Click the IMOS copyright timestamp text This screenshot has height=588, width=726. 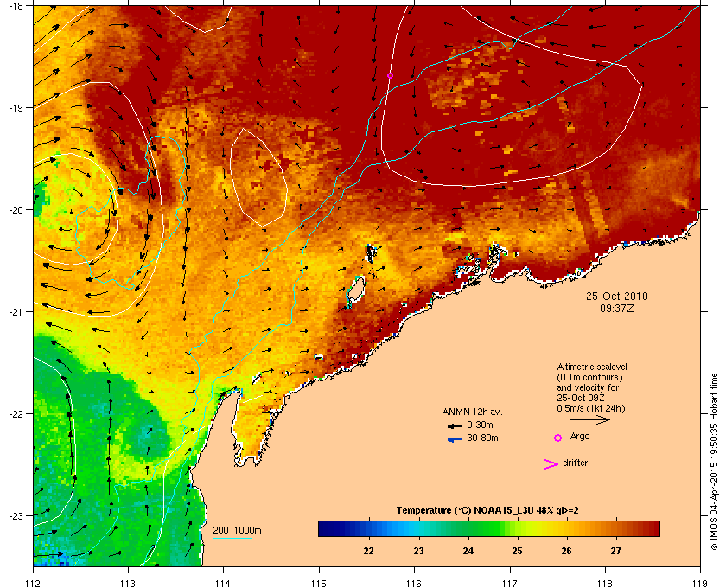pyautogui.click(x=714, y=462)
